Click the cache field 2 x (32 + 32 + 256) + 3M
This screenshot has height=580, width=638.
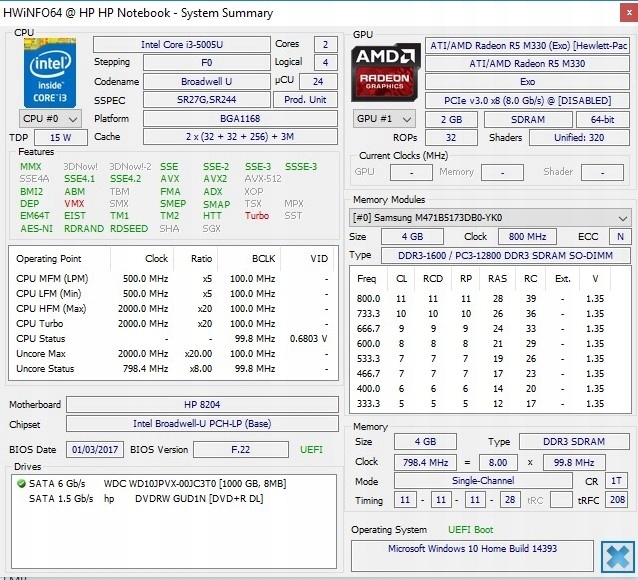(240, 137)
